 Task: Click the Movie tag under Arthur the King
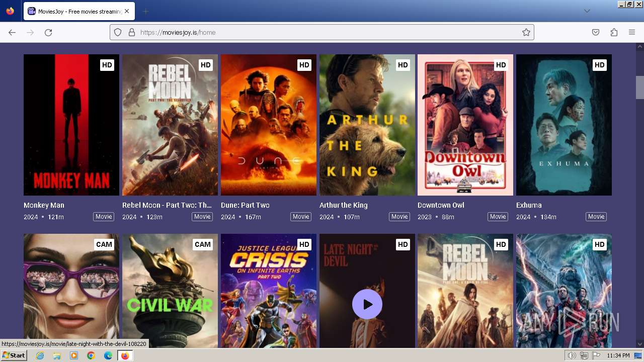click(399, 217)
